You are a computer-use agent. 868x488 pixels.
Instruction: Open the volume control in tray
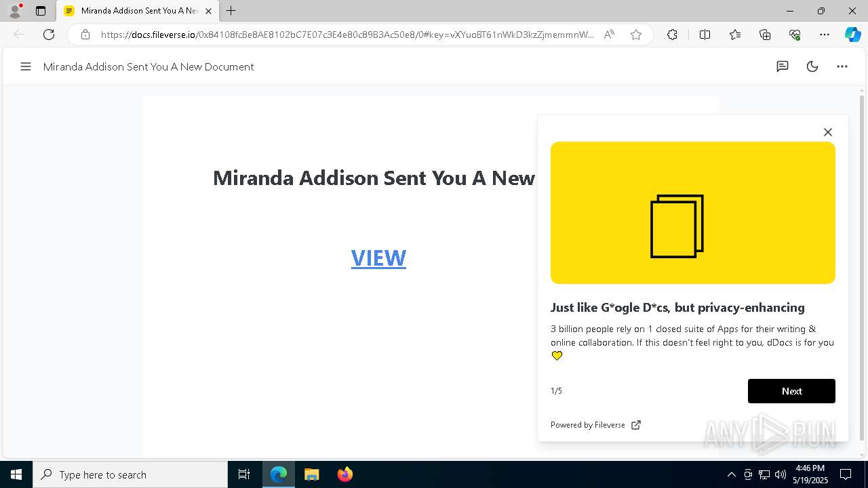[781, 474]
